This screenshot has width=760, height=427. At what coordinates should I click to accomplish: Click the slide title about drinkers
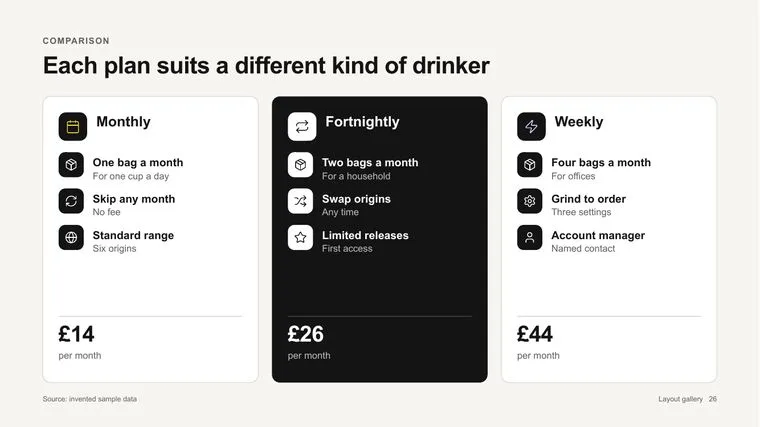coord(266,66)
